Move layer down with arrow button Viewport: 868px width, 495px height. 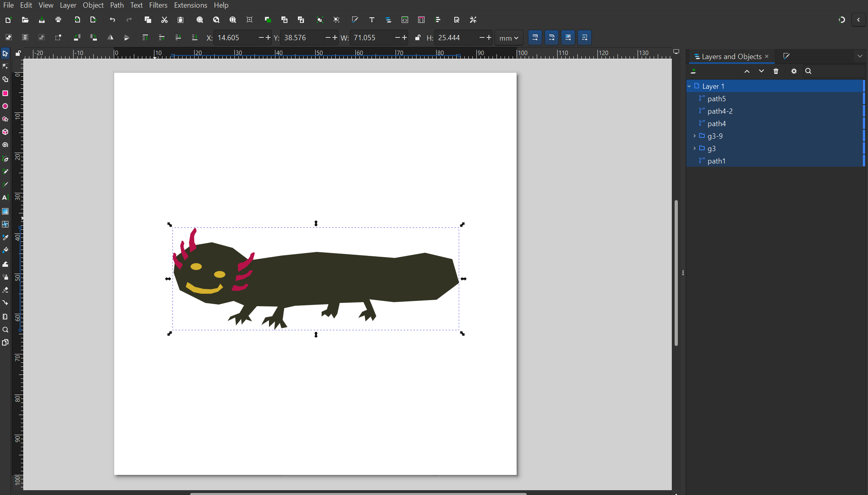[761, 71]
